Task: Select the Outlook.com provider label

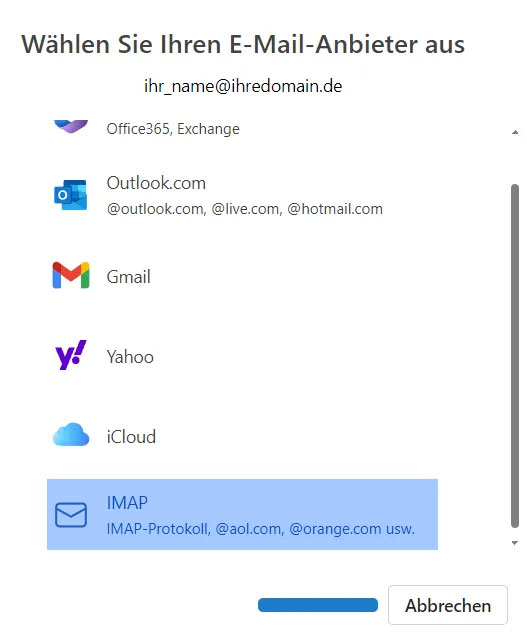Action: pos(156,183)
